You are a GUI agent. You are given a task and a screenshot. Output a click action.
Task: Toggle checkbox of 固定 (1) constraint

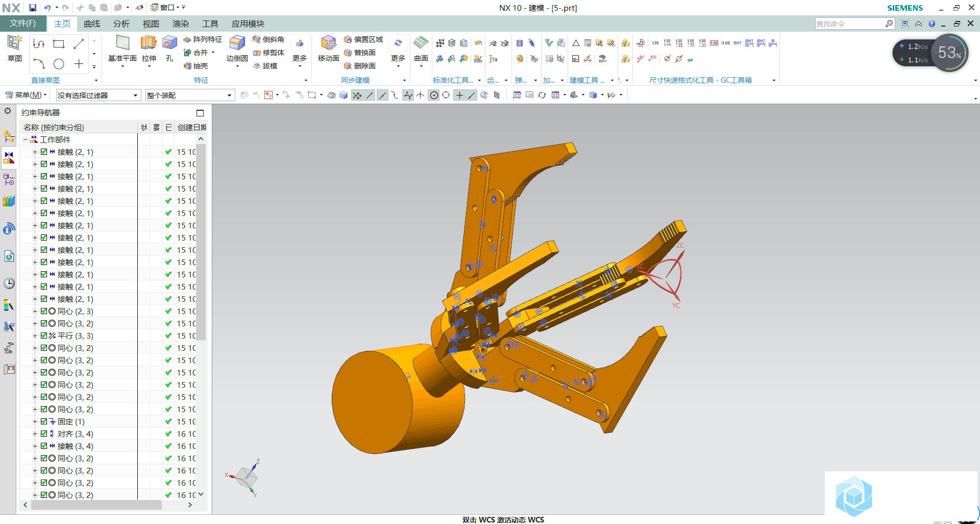pos(44,421)
